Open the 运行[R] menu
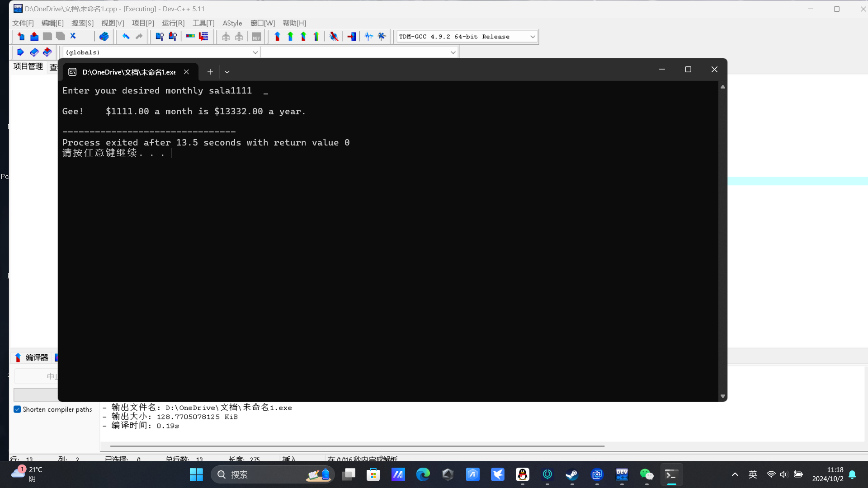Viewport: 868px width, 488px height. click(173, 23)
